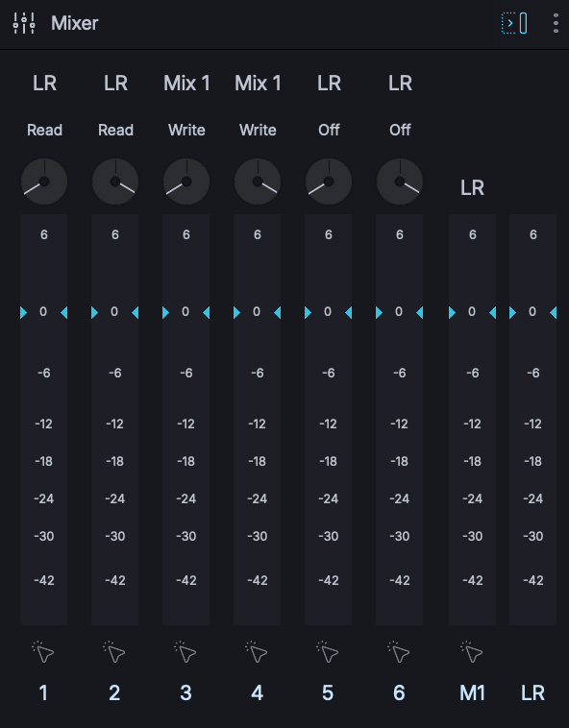Click the M1 fader handle at 0
Viewport: 569px width, 728px height.
click(472, 312)
